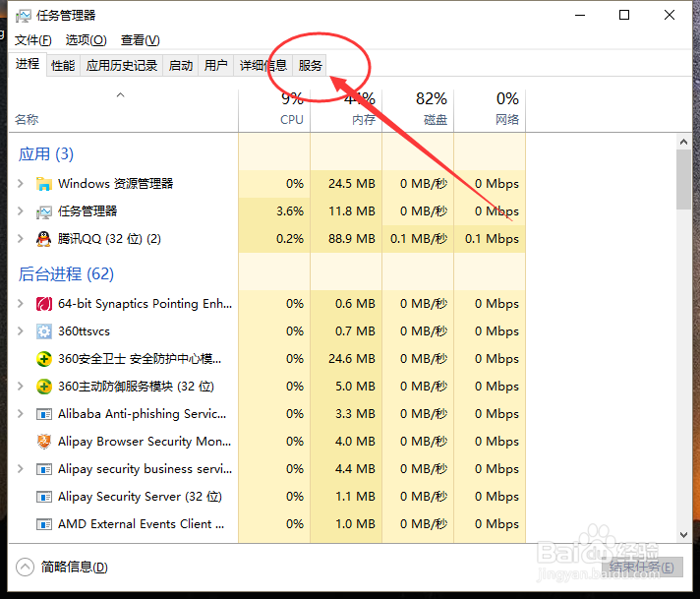Click the 腾讯QQ penguin icon
Screen dimensions: 700x599
[43, 239]
